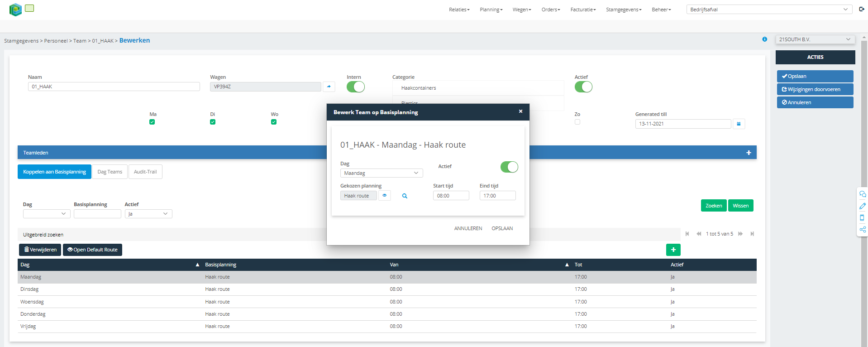Close the Bewerk Team op Basisplanning dialog
The width and height of the screenshot is (868, 347).
pyautogui.click(x=520, y=111)
